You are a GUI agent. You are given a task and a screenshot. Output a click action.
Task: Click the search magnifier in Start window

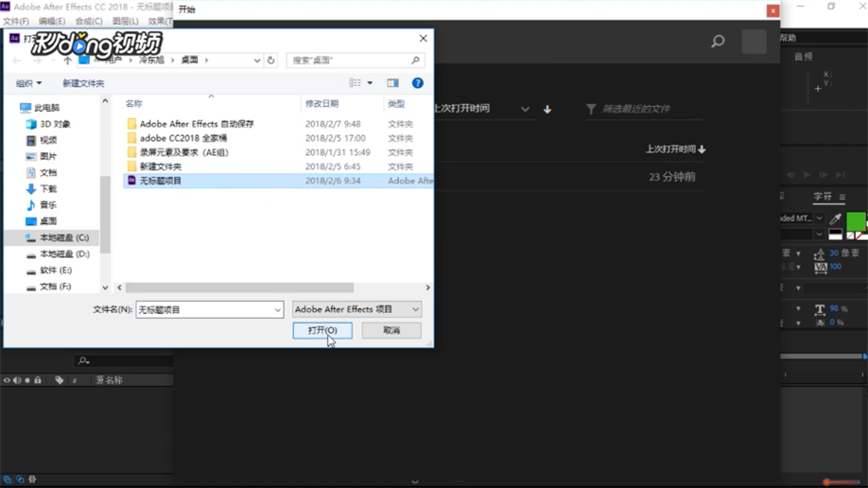tap(718, 42)
